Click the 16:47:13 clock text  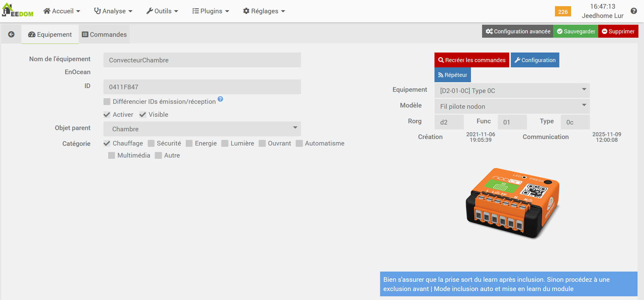(x=603, y=6)
